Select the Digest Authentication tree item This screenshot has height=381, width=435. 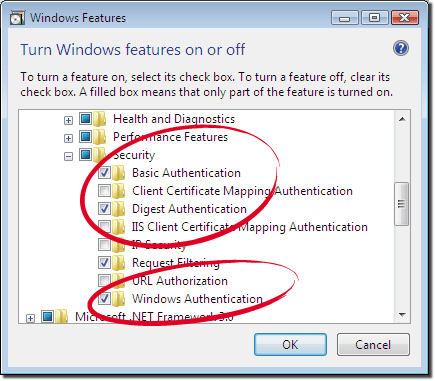click(189, 209)
